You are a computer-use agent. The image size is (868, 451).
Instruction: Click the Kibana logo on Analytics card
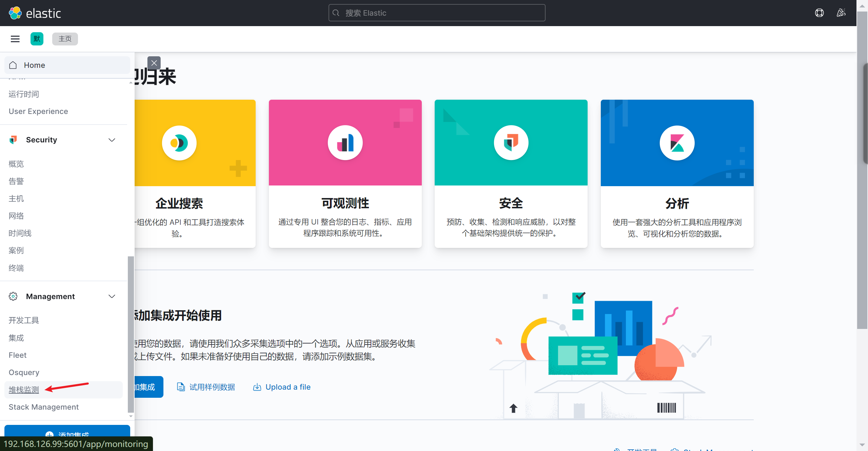[677, 143]
